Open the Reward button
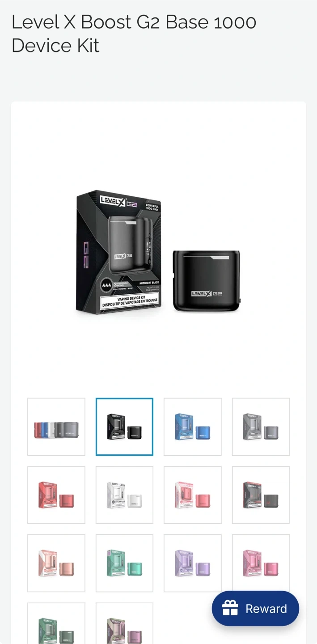 [255, 608]
